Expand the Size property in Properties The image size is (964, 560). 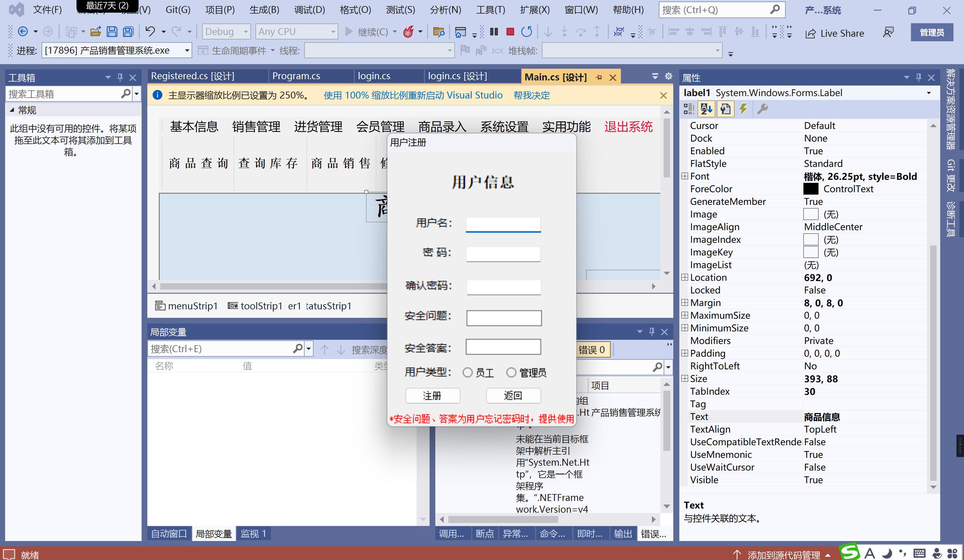[685, 378]
